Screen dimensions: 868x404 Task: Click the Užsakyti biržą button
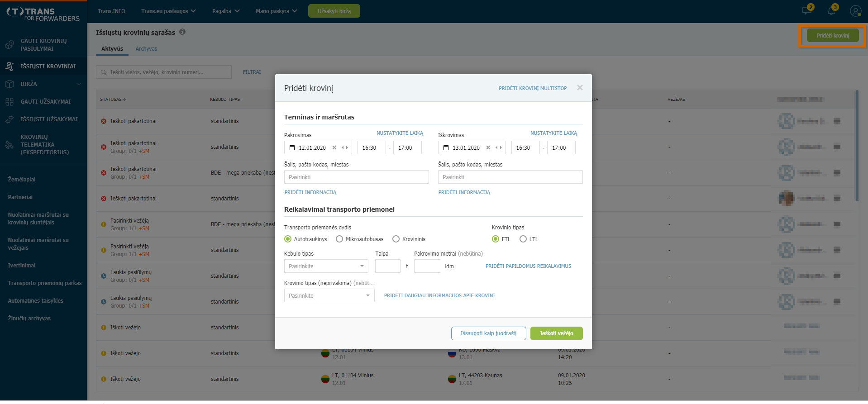(334, 11)
